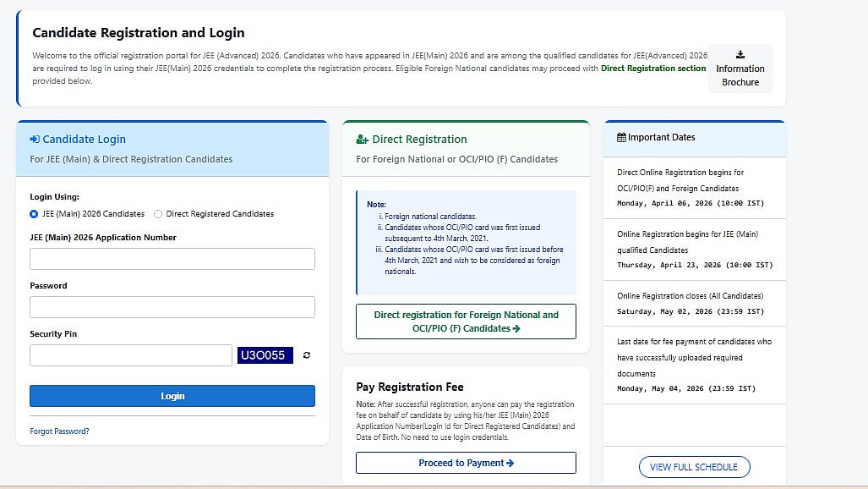The height and width of the screenshot is (489, 868).
Task: Select Direct Registered Candidates radio option
Action: tap(158, 214)
